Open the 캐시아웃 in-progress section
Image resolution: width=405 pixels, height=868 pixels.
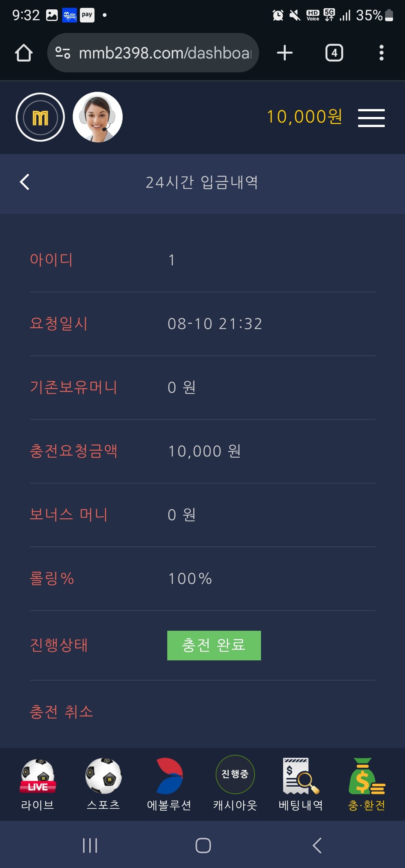235,784
